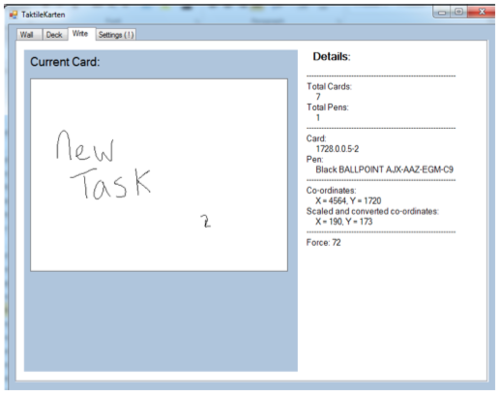Click 'Black BALLPOINT AJX-AAZ-EGM-C9' pen text
This screenshot has width=500, height=395.
pyautogui.click(x=384, y=170)
